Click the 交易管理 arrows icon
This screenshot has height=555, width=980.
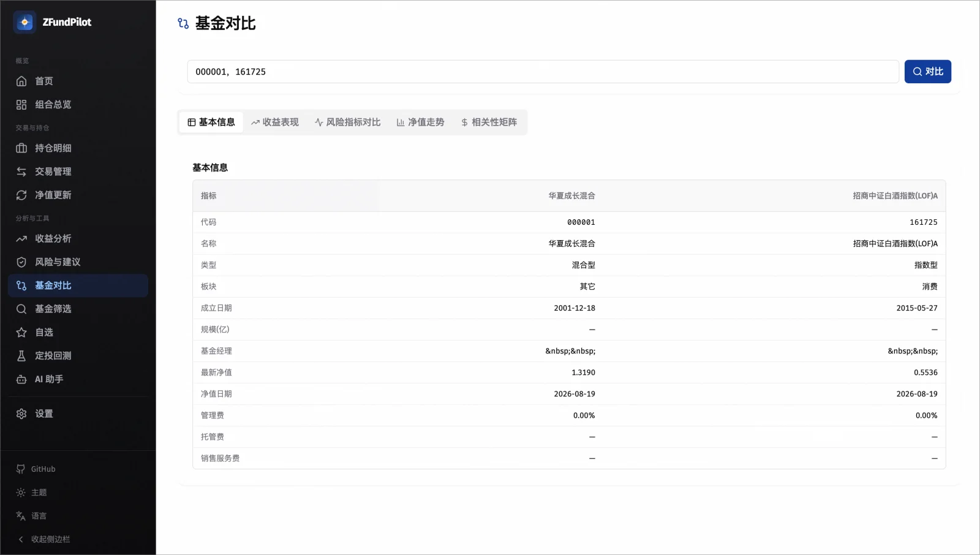coord(21,172)
